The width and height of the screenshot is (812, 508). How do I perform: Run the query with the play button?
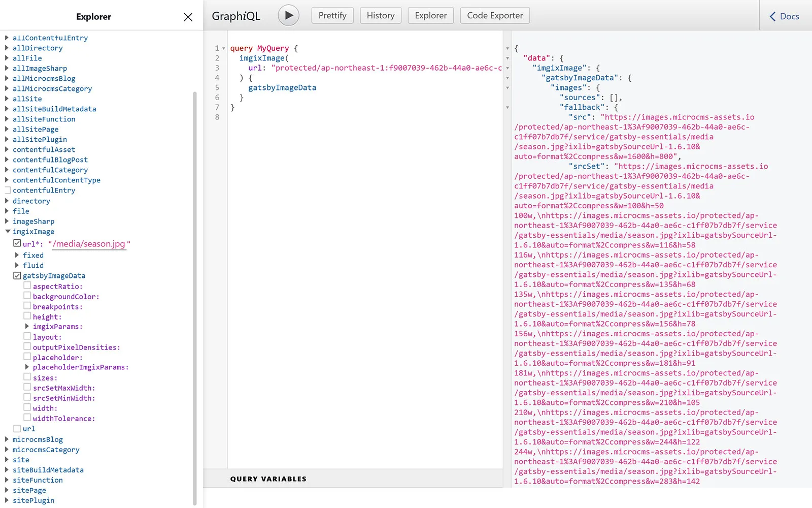288,15
